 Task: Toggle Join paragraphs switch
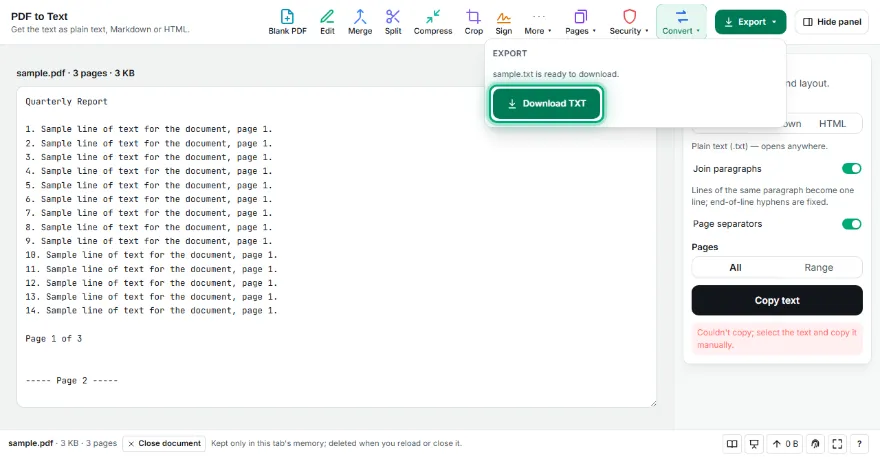pos(851,168)
